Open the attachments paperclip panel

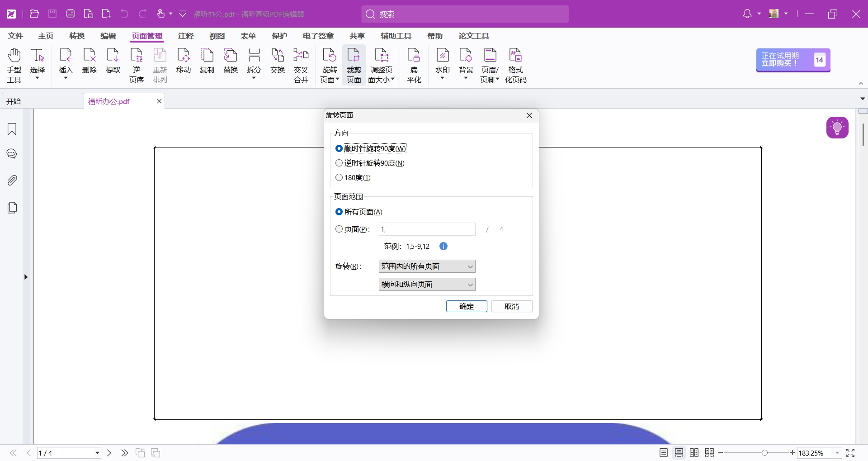pyautogui.click(x=12, y=181)
